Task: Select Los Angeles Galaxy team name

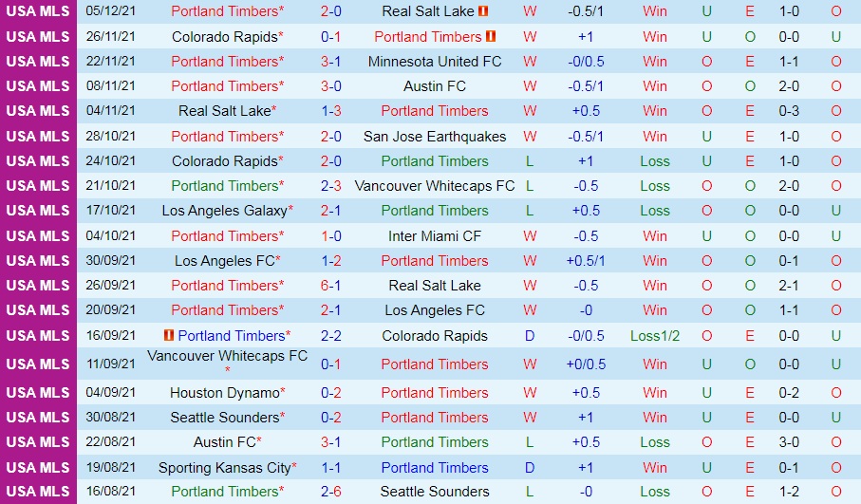Action: (x=224, y=211)
